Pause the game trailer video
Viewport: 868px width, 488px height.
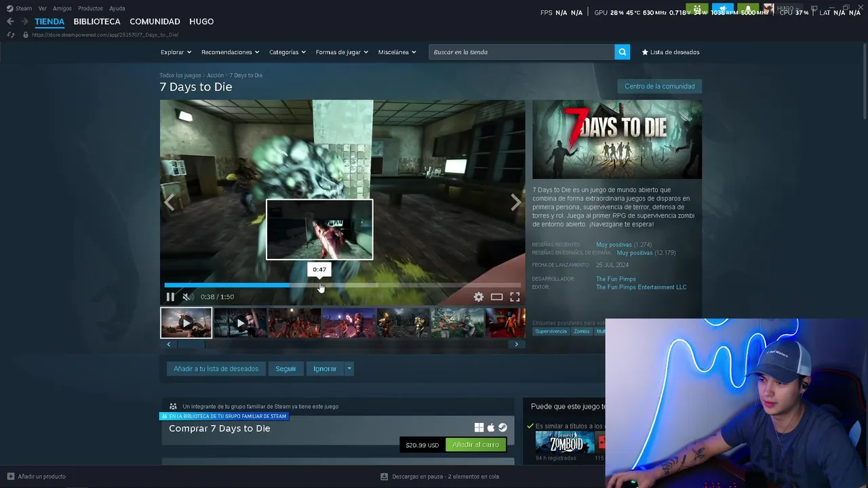tap(170, 297)
